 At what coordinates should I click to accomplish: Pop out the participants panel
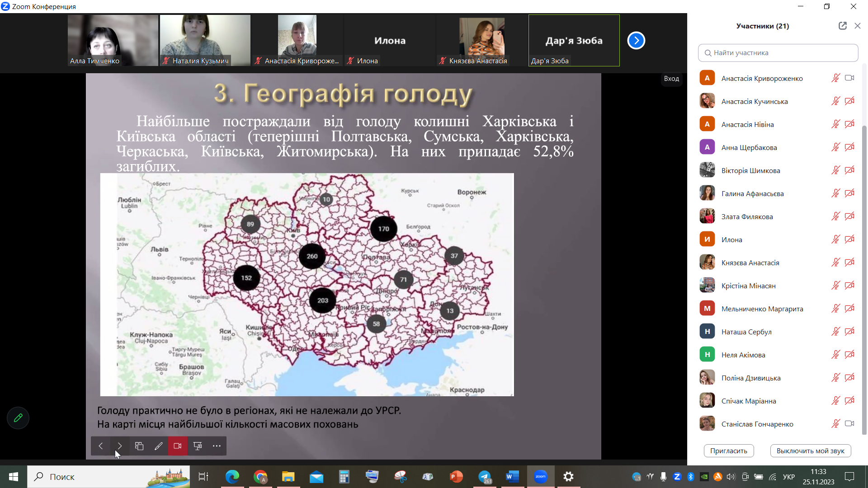[x=842, y=26]
